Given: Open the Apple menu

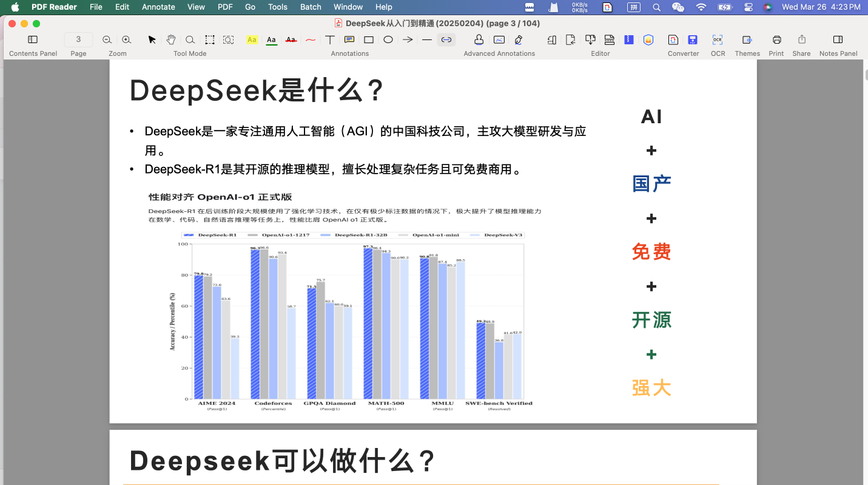Looking at the screenshot, I should [15, 7].
